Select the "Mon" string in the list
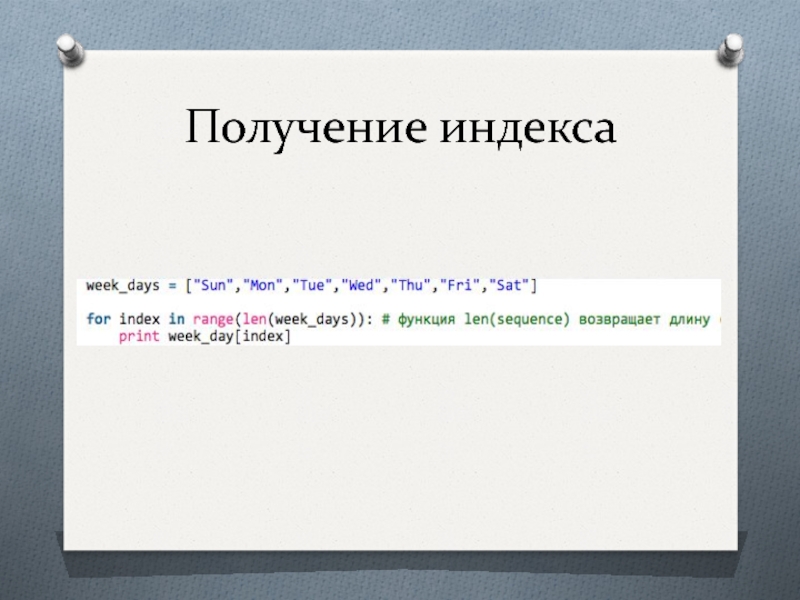The image size is (800, 600). pyautogui.click(x=262, y=286)
